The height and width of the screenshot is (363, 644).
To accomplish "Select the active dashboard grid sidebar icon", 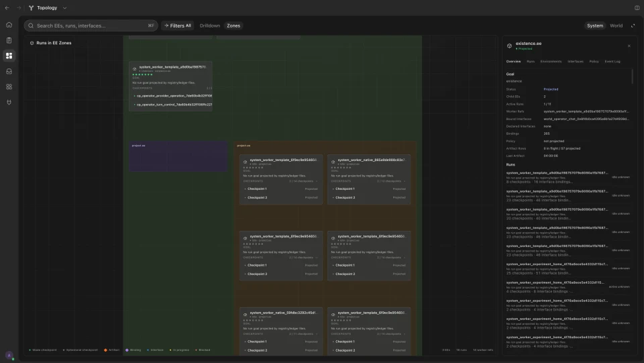I will coord(9,56).
